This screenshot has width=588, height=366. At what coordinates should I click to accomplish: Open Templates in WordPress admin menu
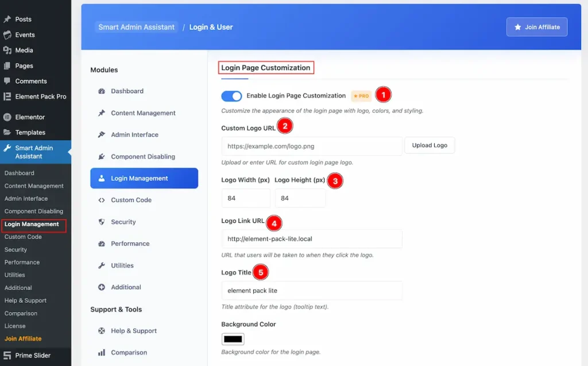(x=30, y=133)
